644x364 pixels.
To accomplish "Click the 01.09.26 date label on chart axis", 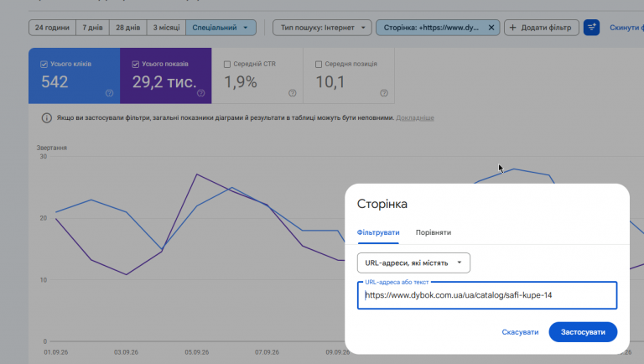I will click(56, 352).
